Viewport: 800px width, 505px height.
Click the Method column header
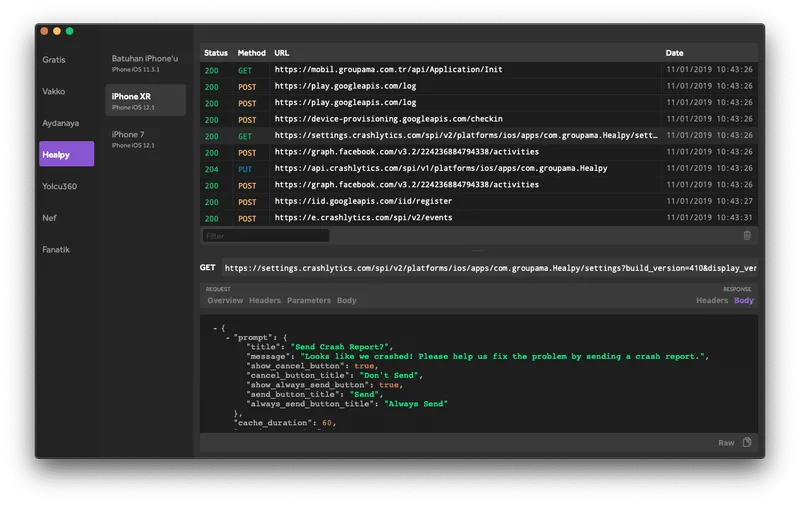tap(252, 53)
